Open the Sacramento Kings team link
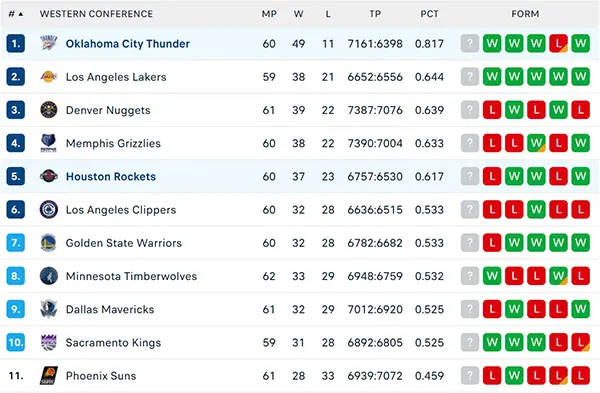Screen dimensions: 600x393 point(113,342)
